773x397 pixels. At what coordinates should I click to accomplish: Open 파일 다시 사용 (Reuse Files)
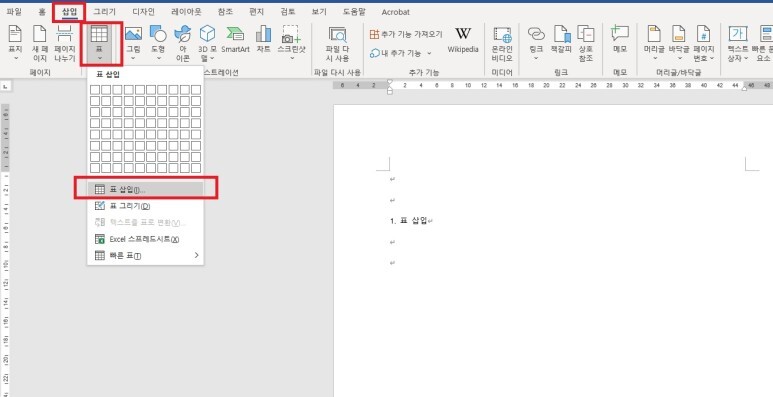[338, 43]
